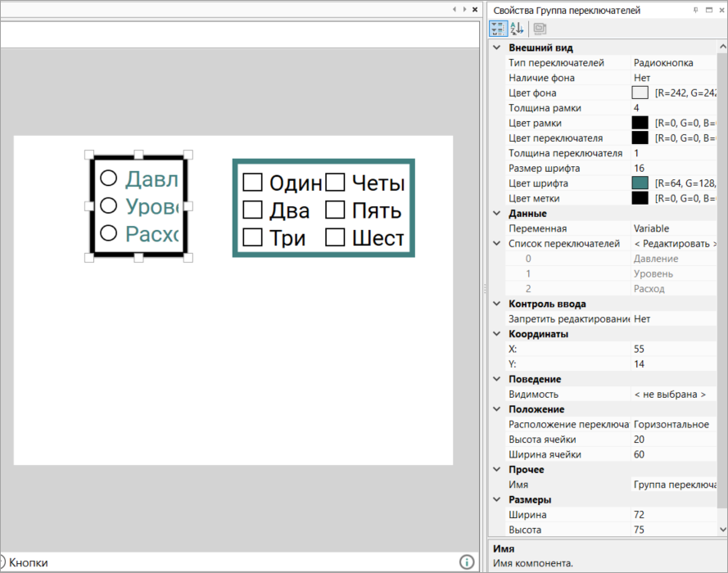Check the 'Один' checkbox
Screen dimensions: 728x573
[x=253, y=183]
